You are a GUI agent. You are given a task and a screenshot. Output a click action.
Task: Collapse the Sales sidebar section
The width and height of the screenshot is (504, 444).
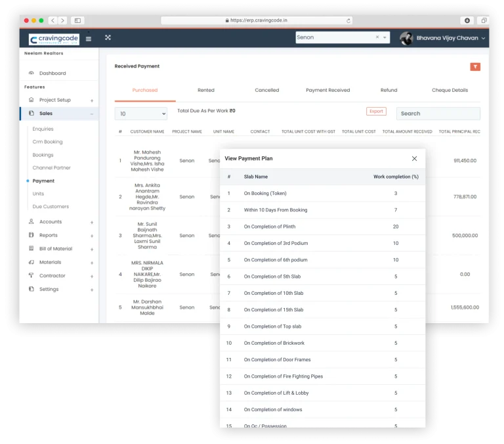pos(91,114)
